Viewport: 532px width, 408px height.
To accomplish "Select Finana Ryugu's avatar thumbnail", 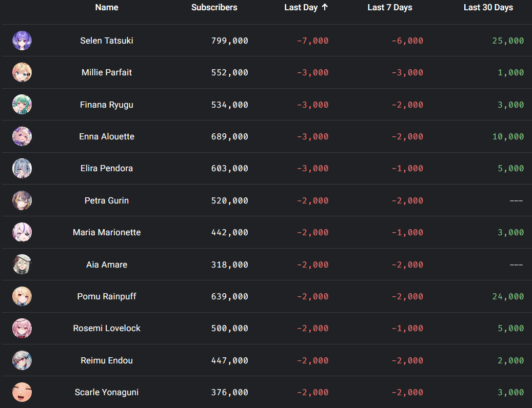I will click(22, 105).
